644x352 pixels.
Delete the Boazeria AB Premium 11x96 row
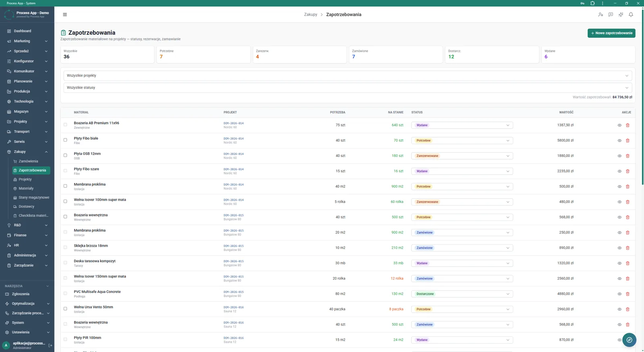pyautogui.click(x=627, y=125)
